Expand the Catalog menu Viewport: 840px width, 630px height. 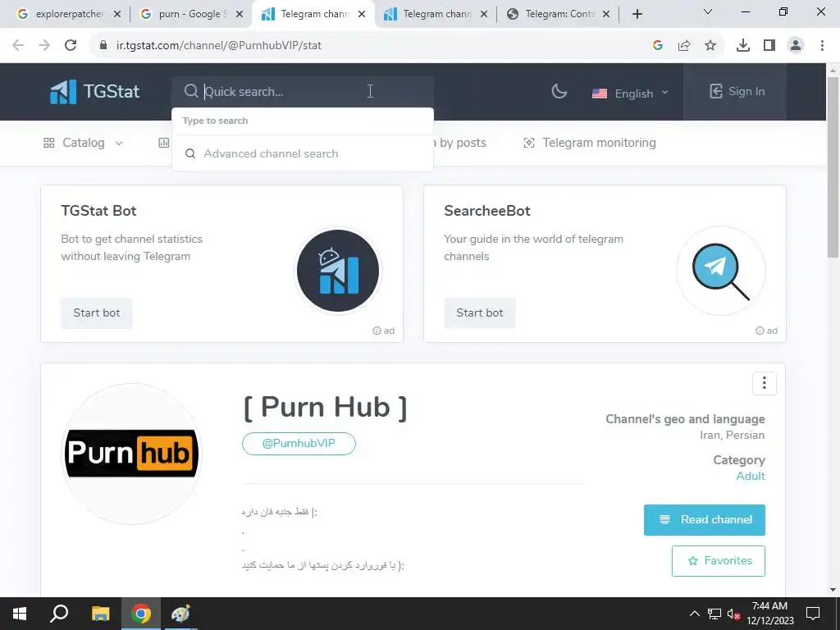click(83, 143)
